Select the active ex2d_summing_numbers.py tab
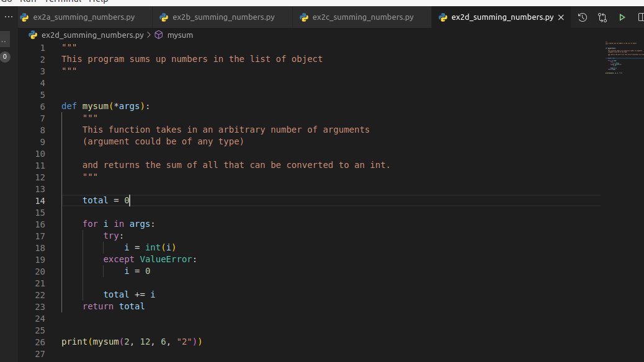 click(502, 17)
